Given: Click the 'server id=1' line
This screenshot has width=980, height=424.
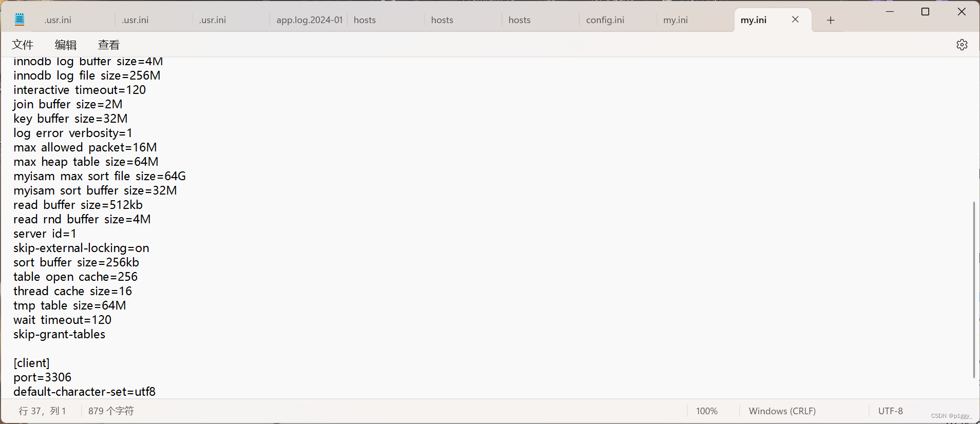Looking at the screenshot, I should click(45, 234).
